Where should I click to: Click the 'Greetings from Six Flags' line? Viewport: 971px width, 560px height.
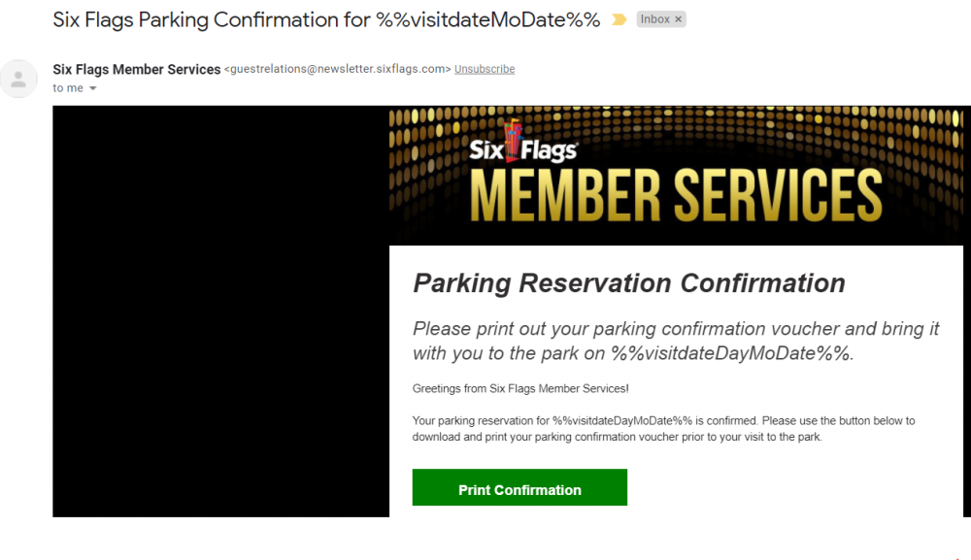coord(520,388)
